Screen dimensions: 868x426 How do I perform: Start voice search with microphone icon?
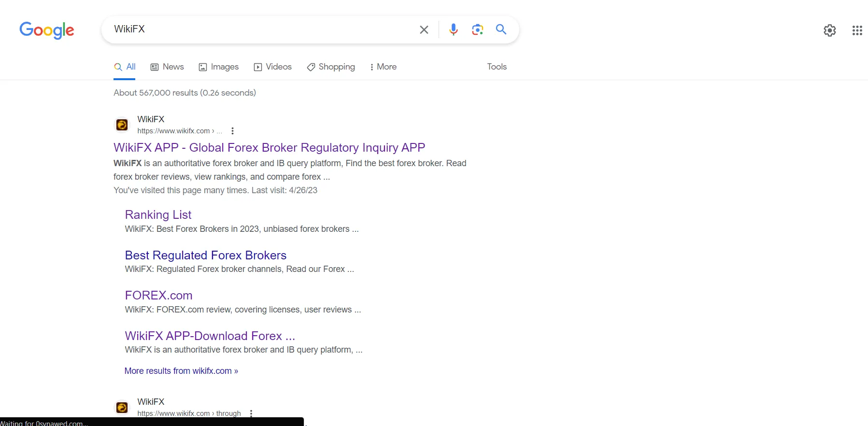(453, 29)
